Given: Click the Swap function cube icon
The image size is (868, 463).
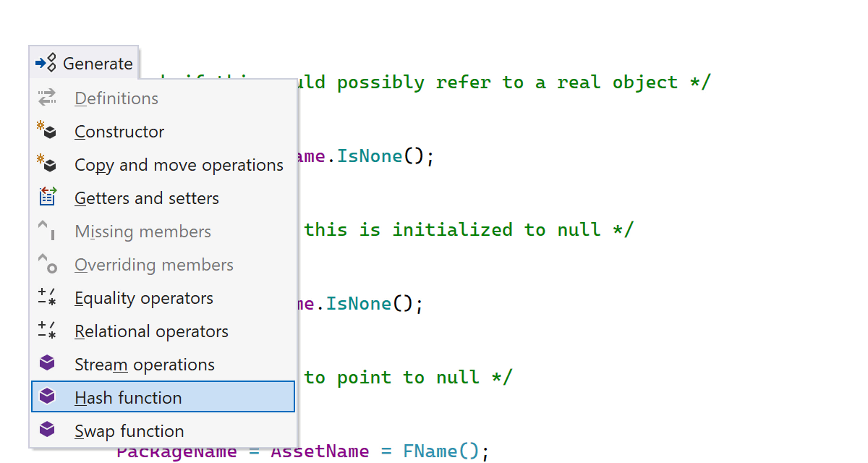Looking at the screenshot, I should 48,430.
